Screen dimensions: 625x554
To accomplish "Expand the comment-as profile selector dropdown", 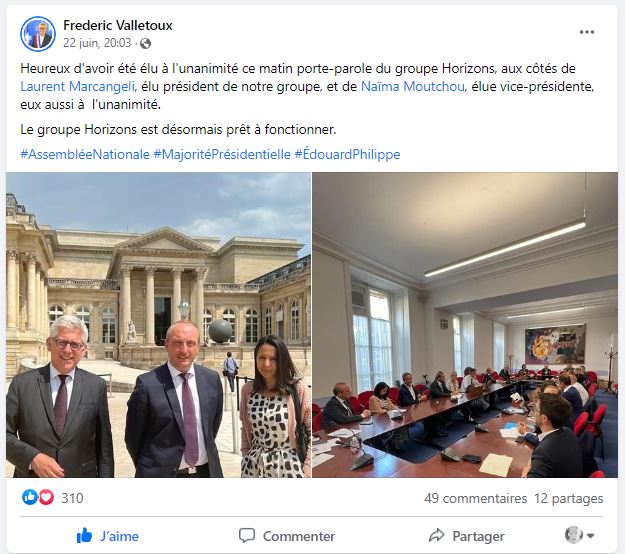I will coord(580,535).
